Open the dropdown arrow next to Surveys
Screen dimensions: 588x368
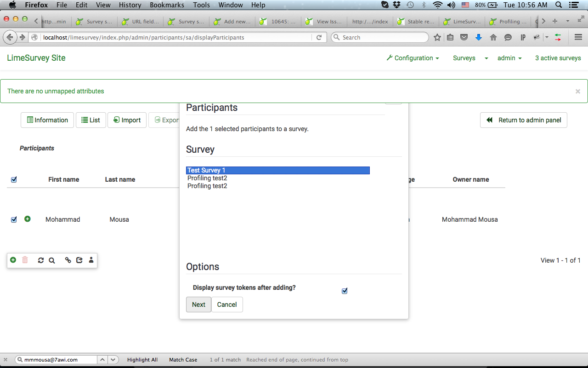click(486, 58)
